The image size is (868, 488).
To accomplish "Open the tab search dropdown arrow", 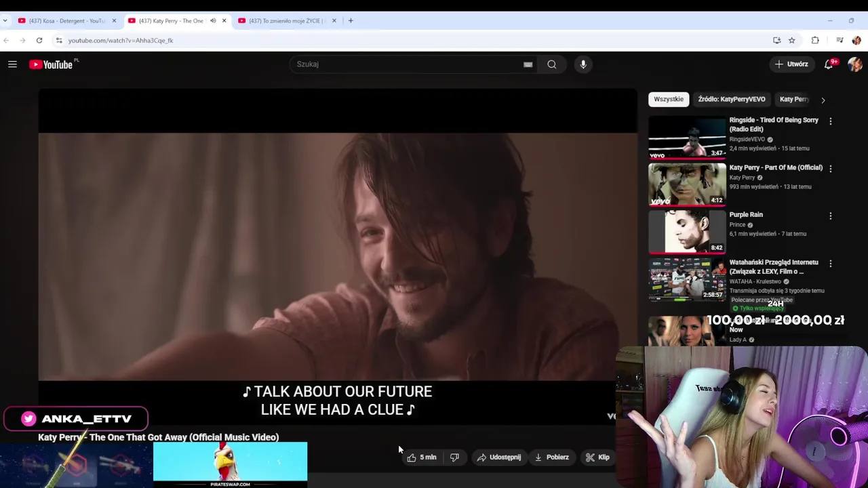I will (x=5, y=21).
